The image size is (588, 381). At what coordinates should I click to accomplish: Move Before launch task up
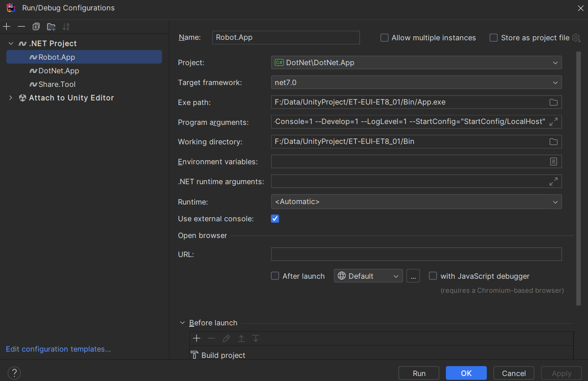pos(241,338)
